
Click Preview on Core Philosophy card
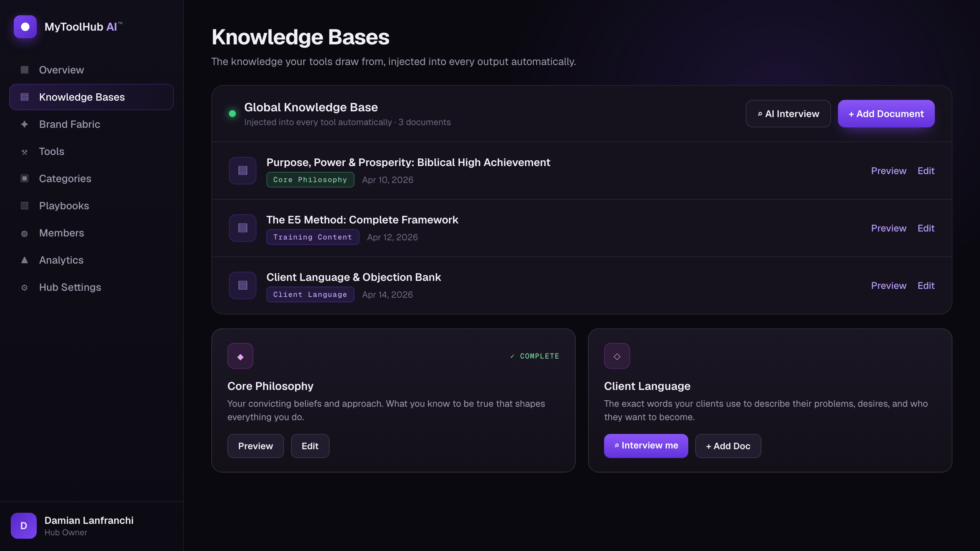tap(256, 446)
